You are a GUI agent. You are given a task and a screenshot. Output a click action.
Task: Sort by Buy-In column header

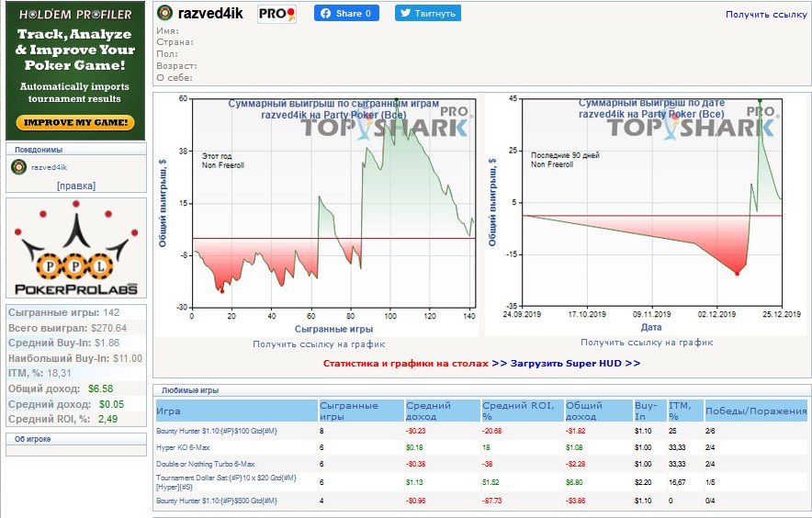point(650,411)
